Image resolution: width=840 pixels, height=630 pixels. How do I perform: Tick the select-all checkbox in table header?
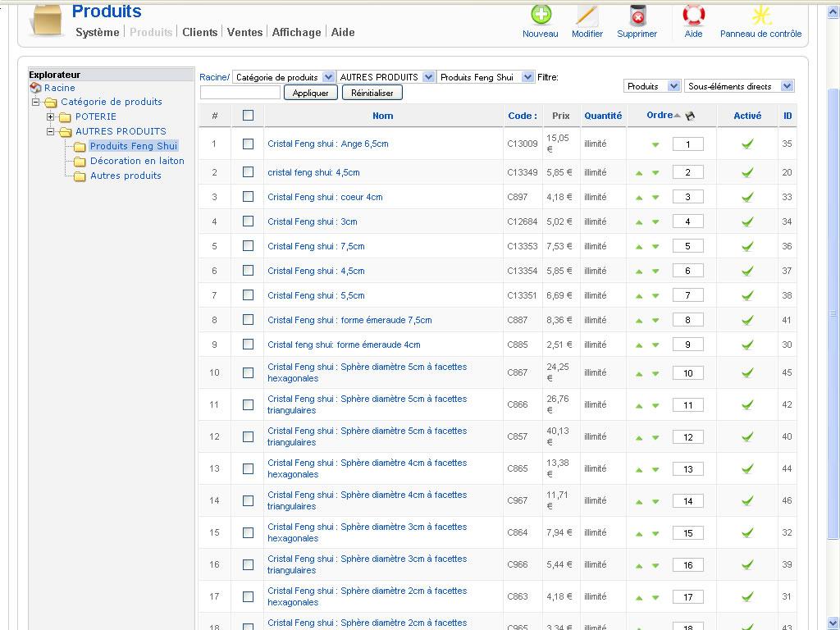point(248,115)
